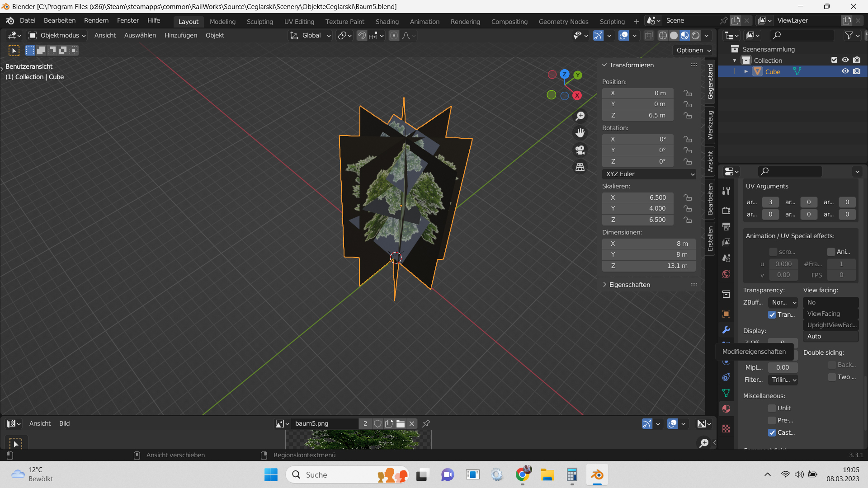Viewport: 868px width, 488px height.
Task: Click the red X axis gizmo ball
Action: click(x=577, y=95)
